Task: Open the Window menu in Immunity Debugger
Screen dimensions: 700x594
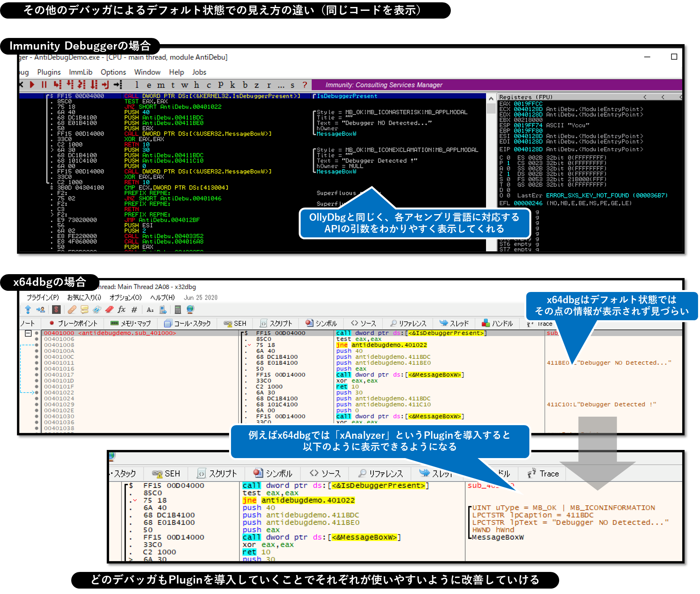Action: pyautogui.click(x=147, y=72)
